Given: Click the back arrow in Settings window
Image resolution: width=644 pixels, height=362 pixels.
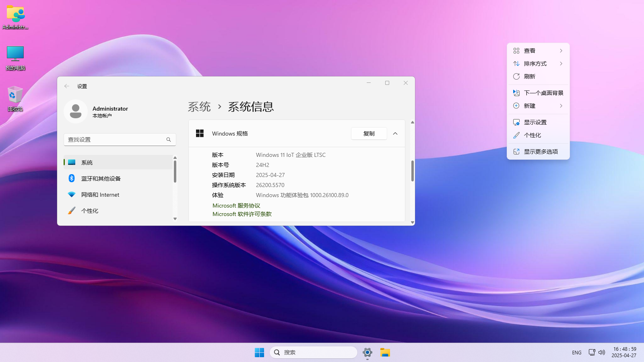Looking at the screenshot, I should pyautogui.click(x=67, y=86).
